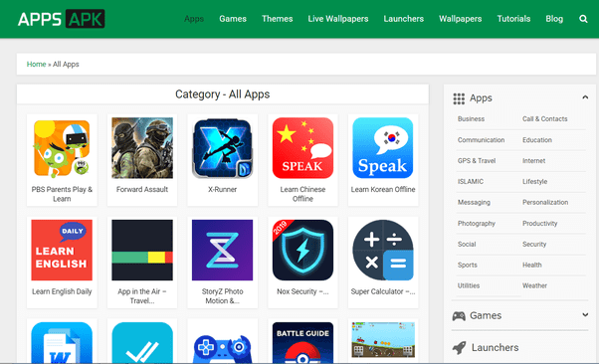Open the Messaging category link
Image resolution: width=599 pixels, height=364 pixels.
[x=474, y=203]
